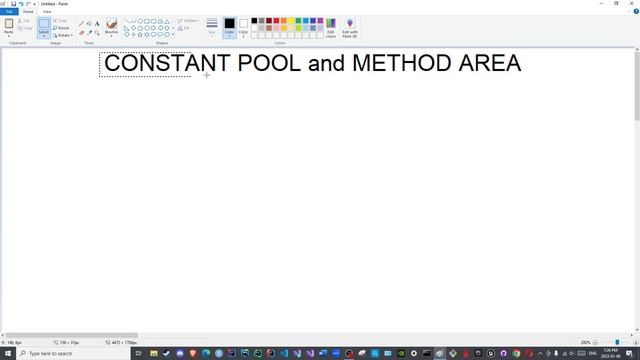Click the zoom in plus button
This screenshot has width=640, height=360.
tap(636, 342)
